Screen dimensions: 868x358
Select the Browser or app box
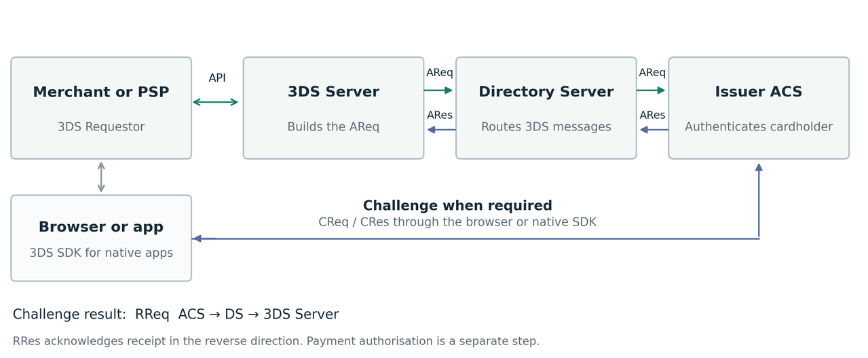click(x=101, y=238)
